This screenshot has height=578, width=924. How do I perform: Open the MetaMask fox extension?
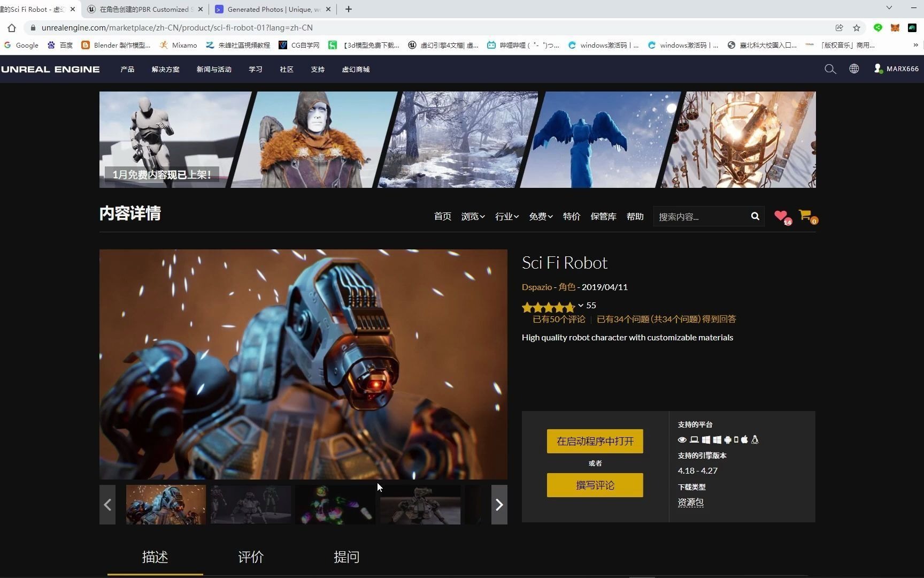(x=895, y=28)
